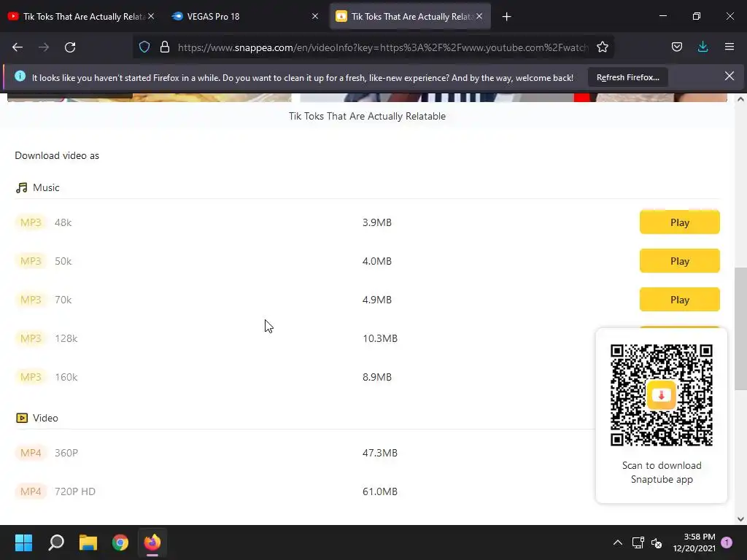Click the music note icon beside Music
The image size is (747, 560).
[21, 187]
